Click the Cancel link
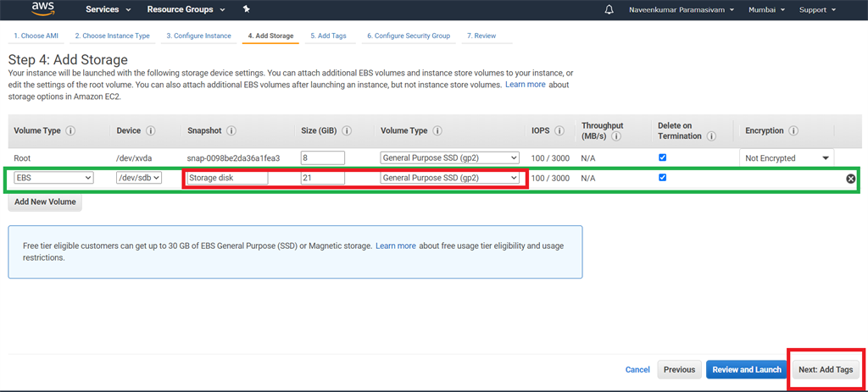The height and width of the screenshot is (392, 868). pos(637,369)
